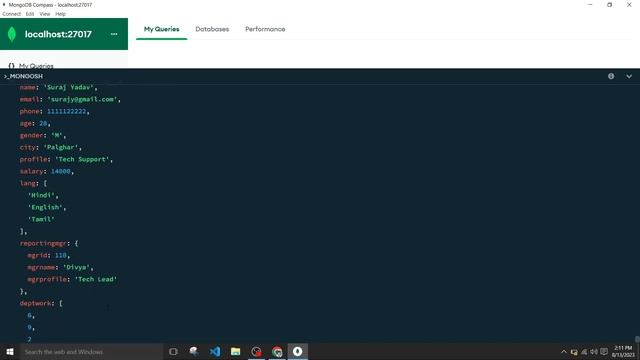Open Google Chrome from the taskbar

[x=277, y=351]
